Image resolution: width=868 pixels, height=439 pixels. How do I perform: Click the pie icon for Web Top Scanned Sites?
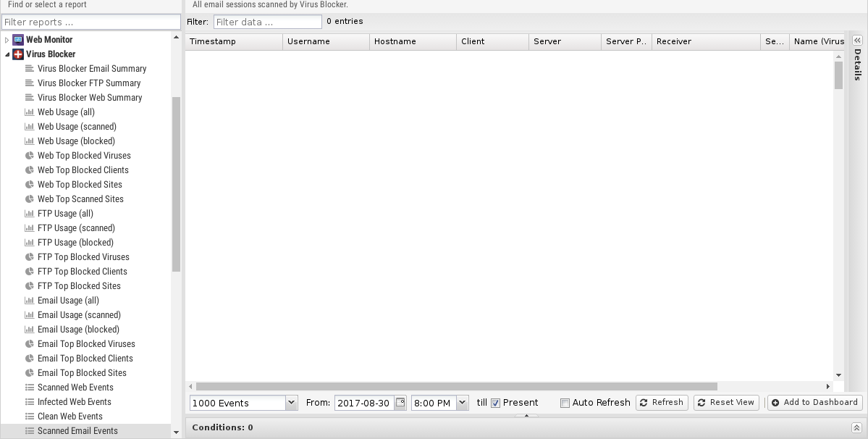tap(30, 198)
